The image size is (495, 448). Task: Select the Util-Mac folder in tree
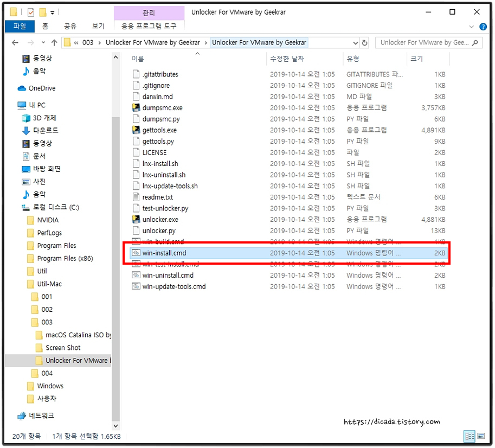point(49,284)
